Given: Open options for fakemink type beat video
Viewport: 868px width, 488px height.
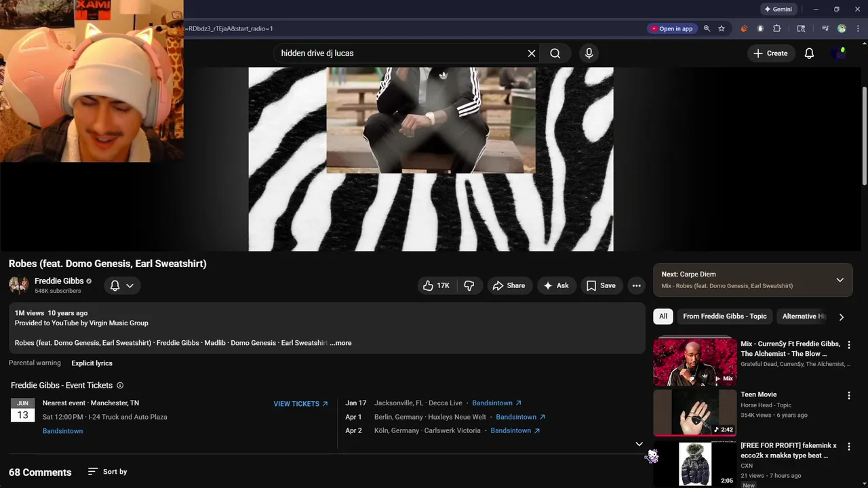Looking at the screenshot, I should [x=849, y=447].
